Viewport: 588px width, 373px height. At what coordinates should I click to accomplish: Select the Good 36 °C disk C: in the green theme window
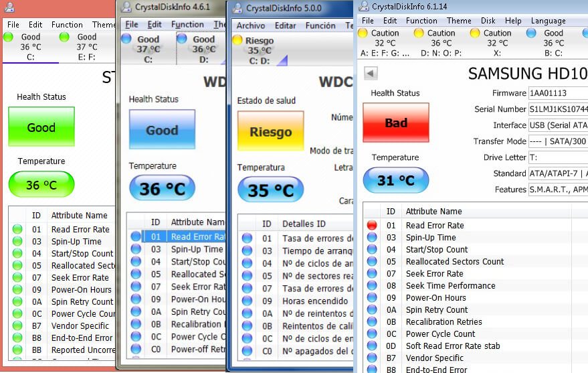pyautogui.click(x=30, y=47)
